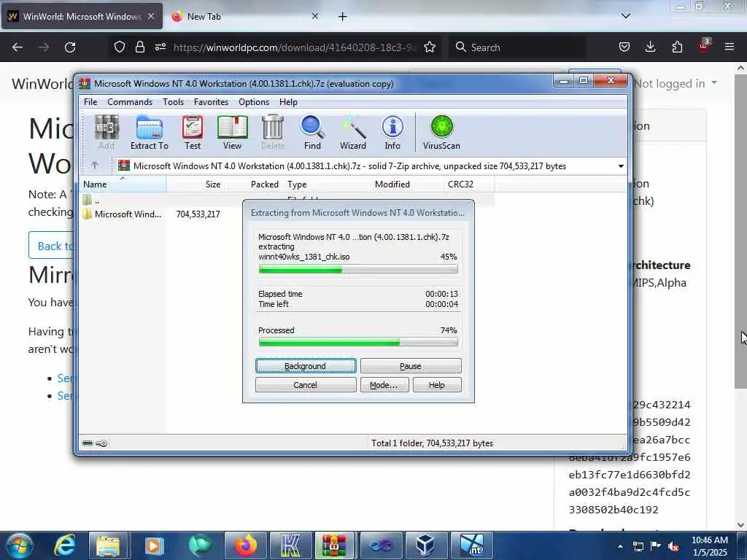
Task: Click the Test archive icon
Action: 193,133
